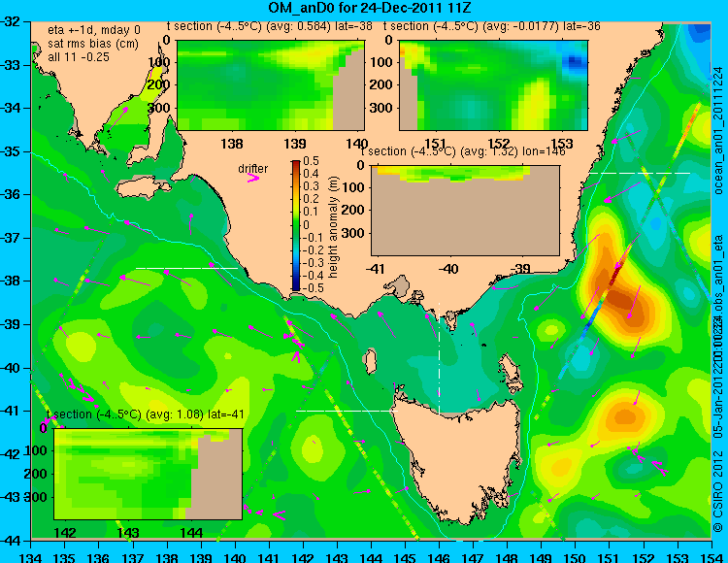Click the height anomaly colorbar
This screenshot has width=728, height=563.
296,225
